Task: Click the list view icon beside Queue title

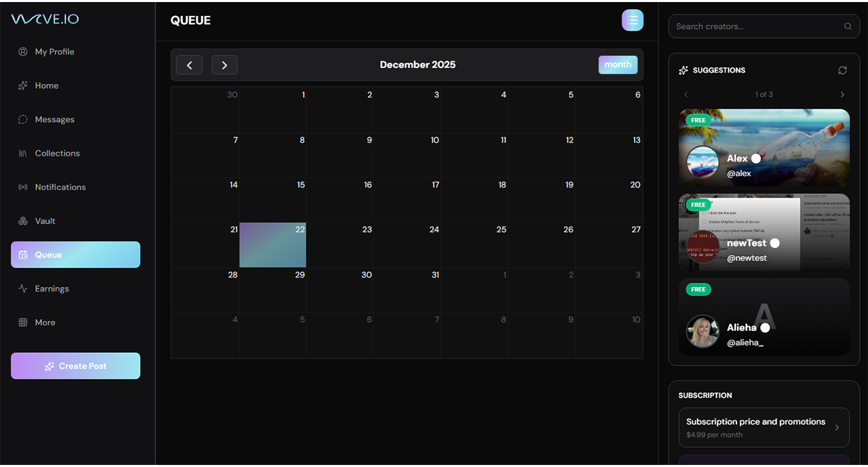Action: [632, 20]
